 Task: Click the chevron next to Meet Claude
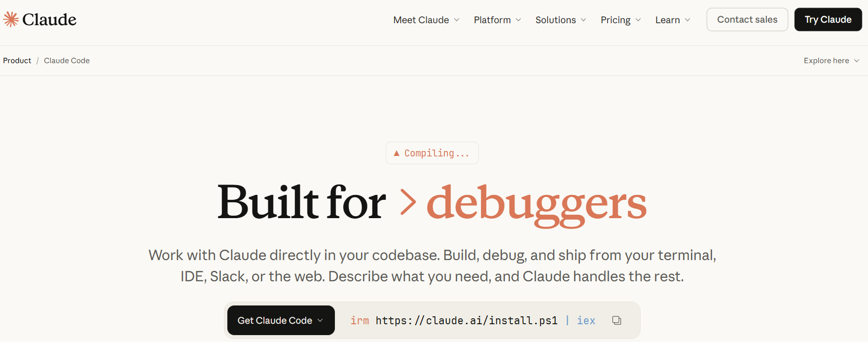tap(457, 20)
